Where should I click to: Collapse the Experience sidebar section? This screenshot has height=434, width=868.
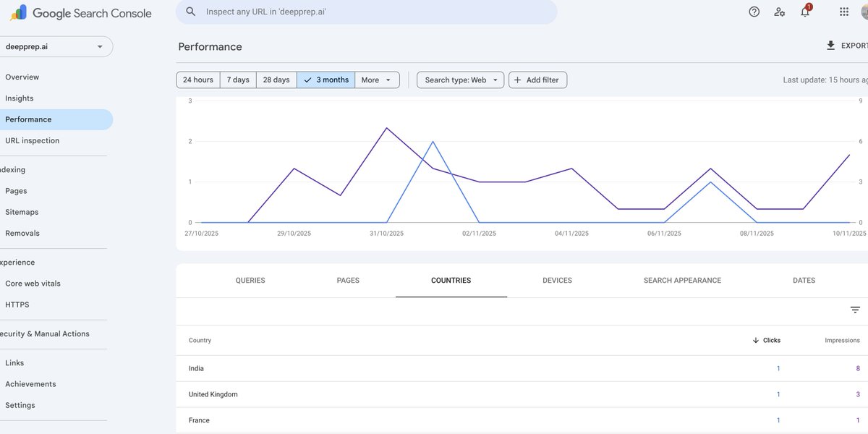pyautogui.click(x=17, y=263)
